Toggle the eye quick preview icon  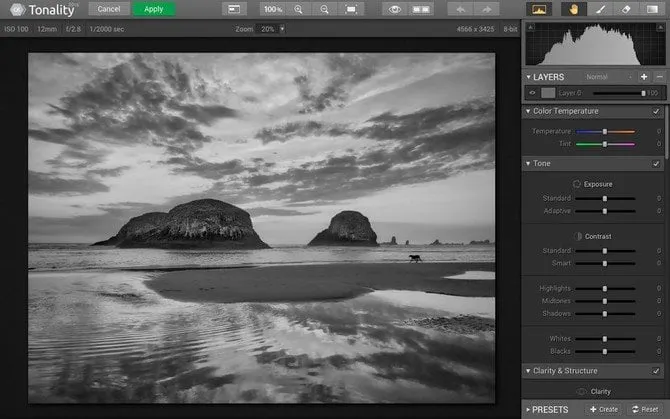coord(396,9)
